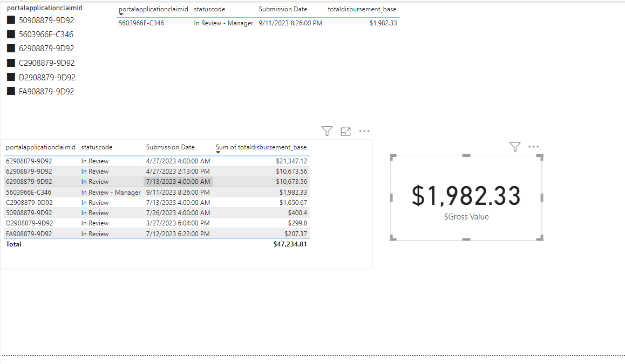This screenshot has height=364, width=625.
Task: Open filter icon above the lower table
Action: pos(327,131)
